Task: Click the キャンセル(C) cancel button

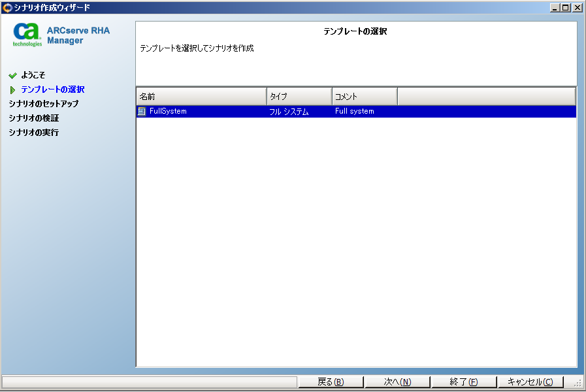Action: 530,382
